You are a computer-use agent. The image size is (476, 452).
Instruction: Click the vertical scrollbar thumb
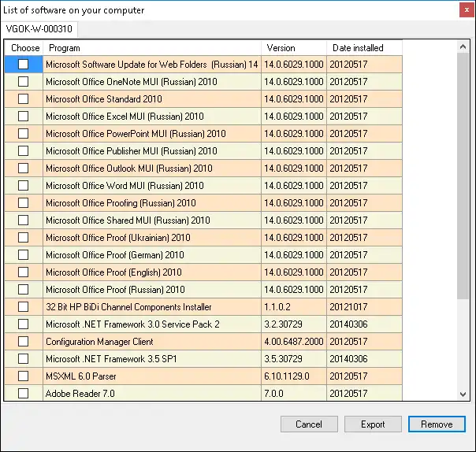point(463,176)
